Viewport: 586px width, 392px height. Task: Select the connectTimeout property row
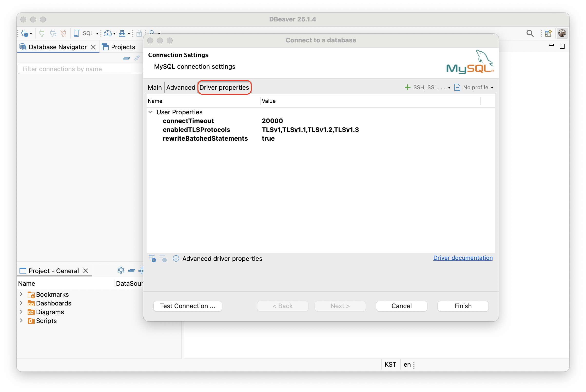(x=188, y=121)
